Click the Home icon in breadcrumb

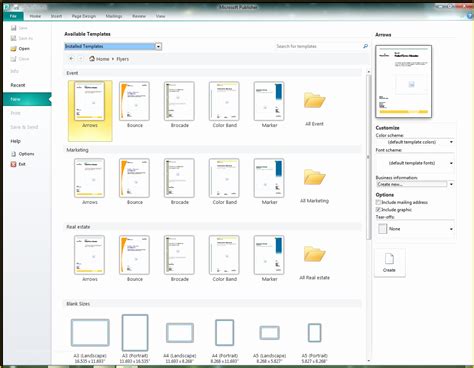tap(92, 59)
